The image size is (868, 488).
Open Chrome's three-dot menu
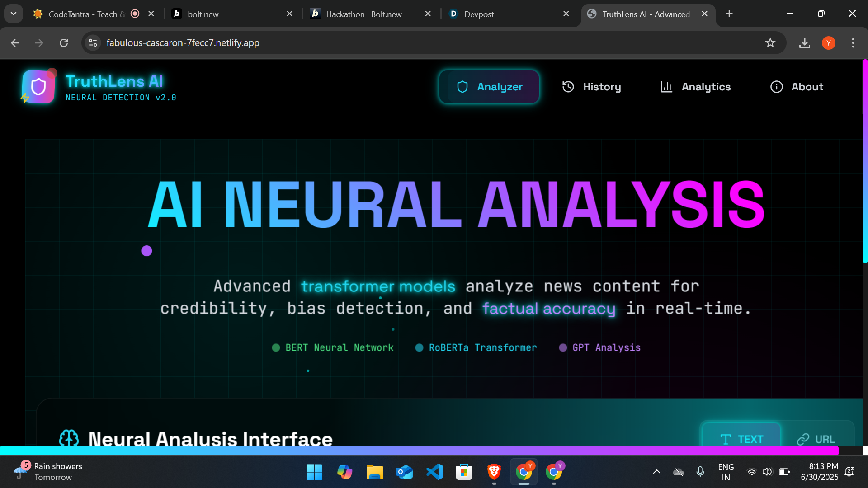click(x=853, y=43)
